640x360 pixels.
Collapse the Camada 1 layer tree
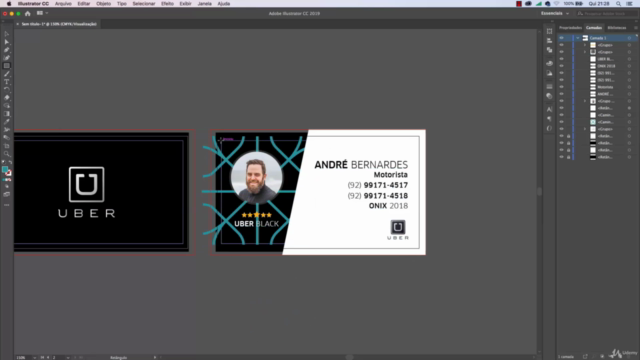tap(578, 38)
